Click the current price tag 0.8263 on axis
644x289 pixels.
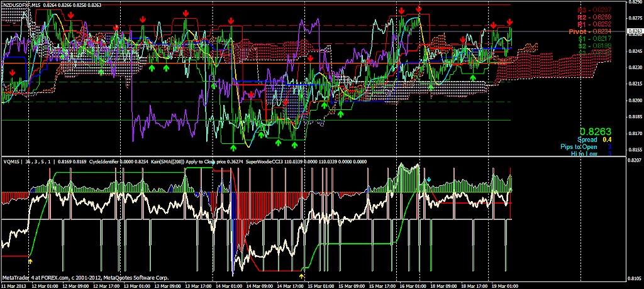coord(635,31)
